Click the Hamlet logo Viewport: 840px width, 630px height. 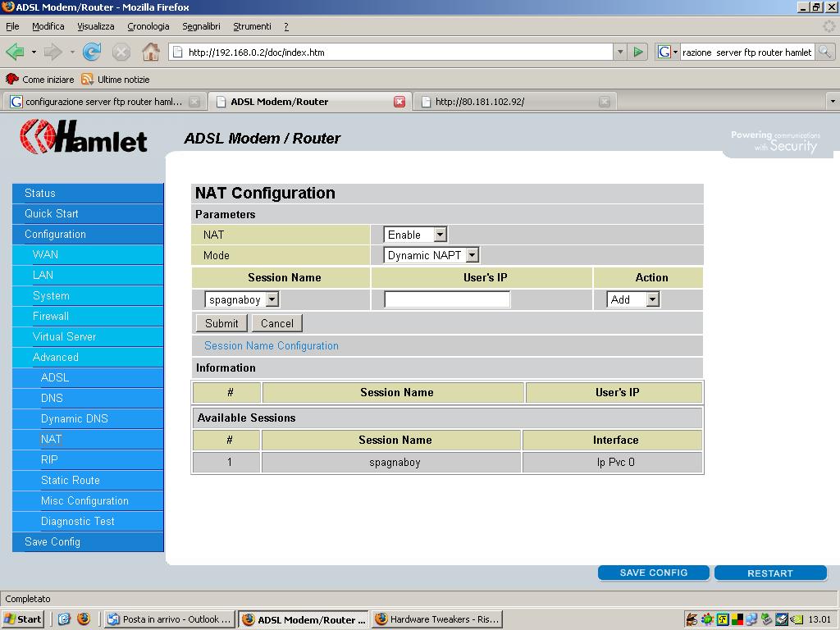(84, 136)
